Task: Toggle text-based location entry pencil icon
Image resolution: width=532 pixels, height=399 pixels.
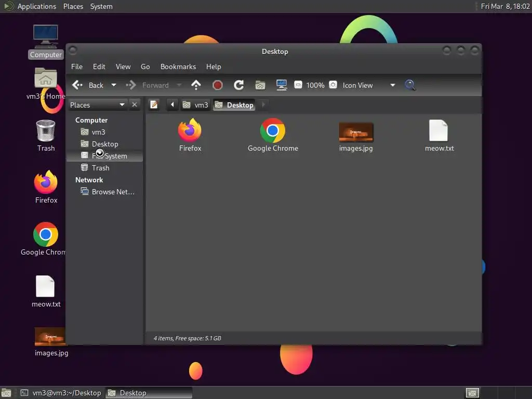Action: [x=154, y=104]
